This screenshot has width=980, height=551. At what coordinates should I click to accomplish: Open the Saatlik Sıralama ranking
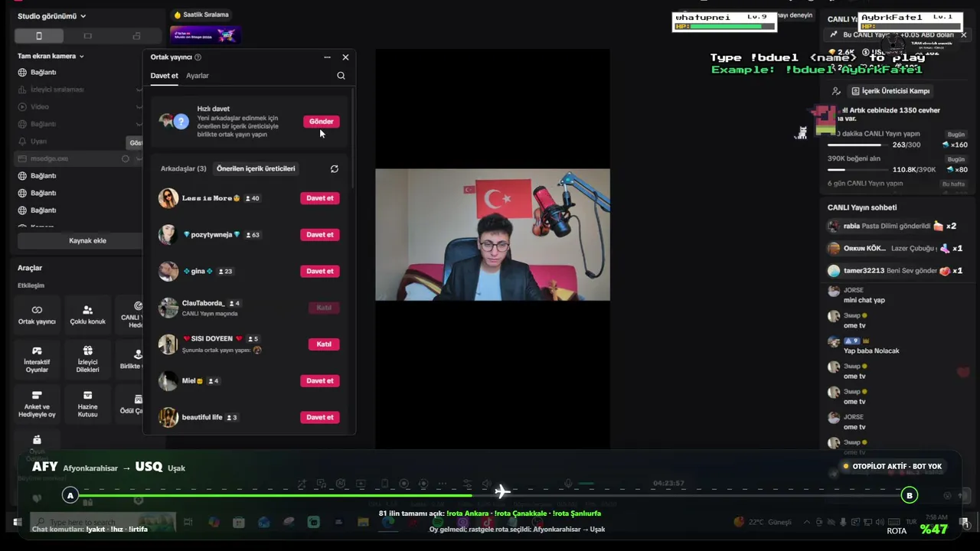[201, 15]
